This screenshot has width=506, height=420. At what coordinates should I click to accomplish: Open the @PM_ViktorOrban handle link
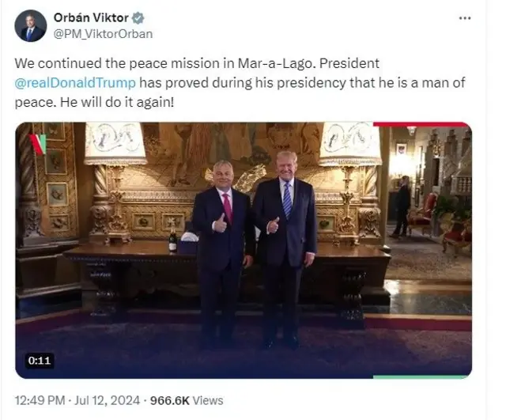[x=103, y=34]
